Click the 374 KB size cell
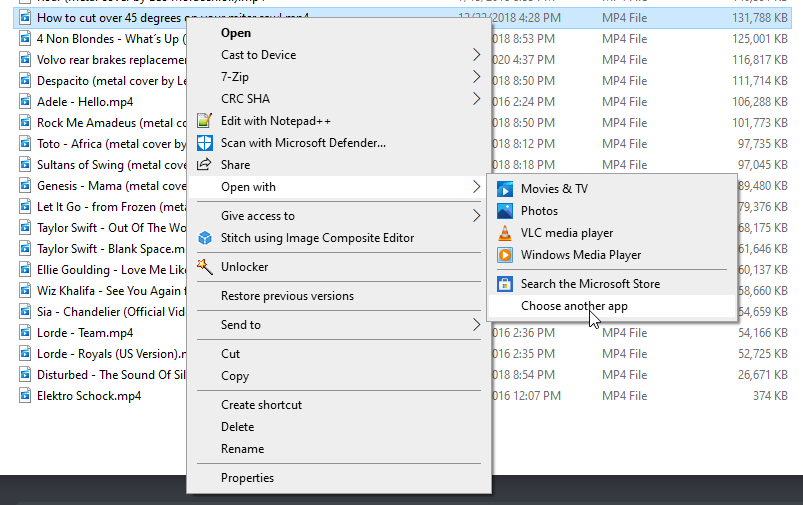Screen dimensions: 803x505 click(770, 396)
